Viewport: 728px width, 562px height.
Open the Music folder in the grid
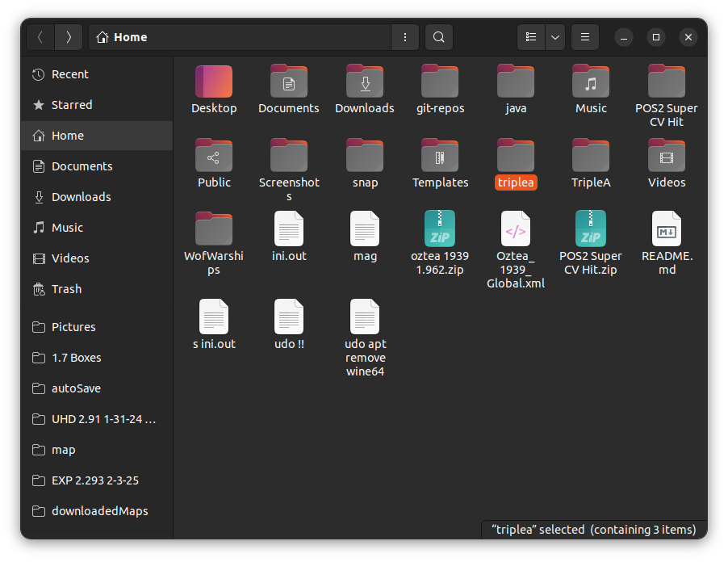[591, 82]
